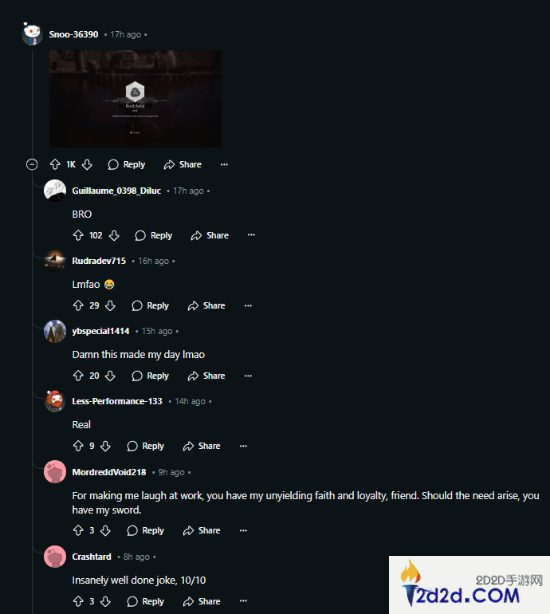Open more options menu for 'BRO' comment
Viewport: 550px width, 614px height.
click(251, 235)
